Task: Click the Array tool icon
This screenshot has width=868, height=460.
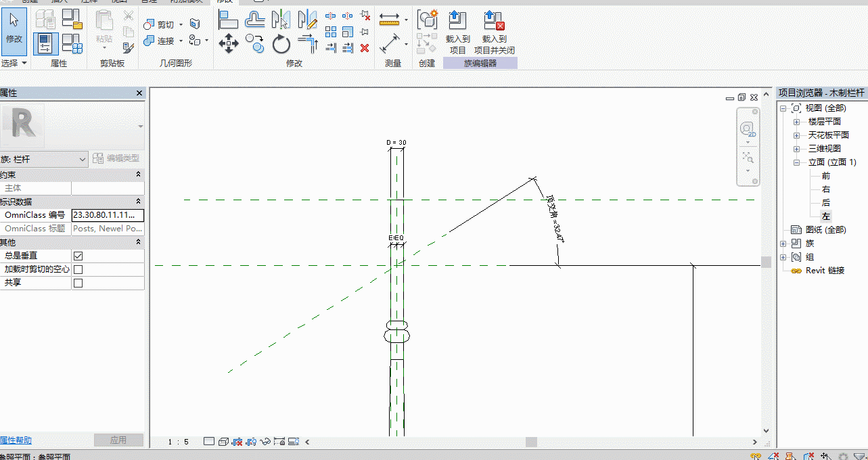Action: pyautogui.click(x=331, y=32)
